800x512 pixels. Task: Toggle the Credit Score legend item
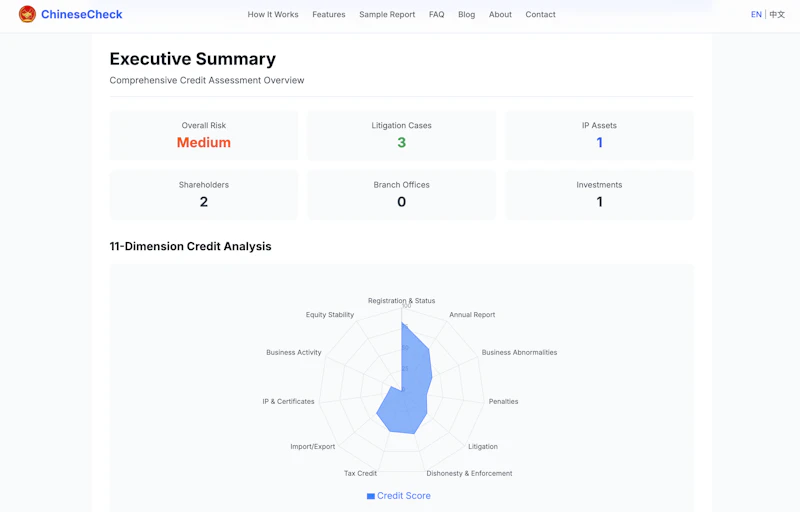click(399, 496)
